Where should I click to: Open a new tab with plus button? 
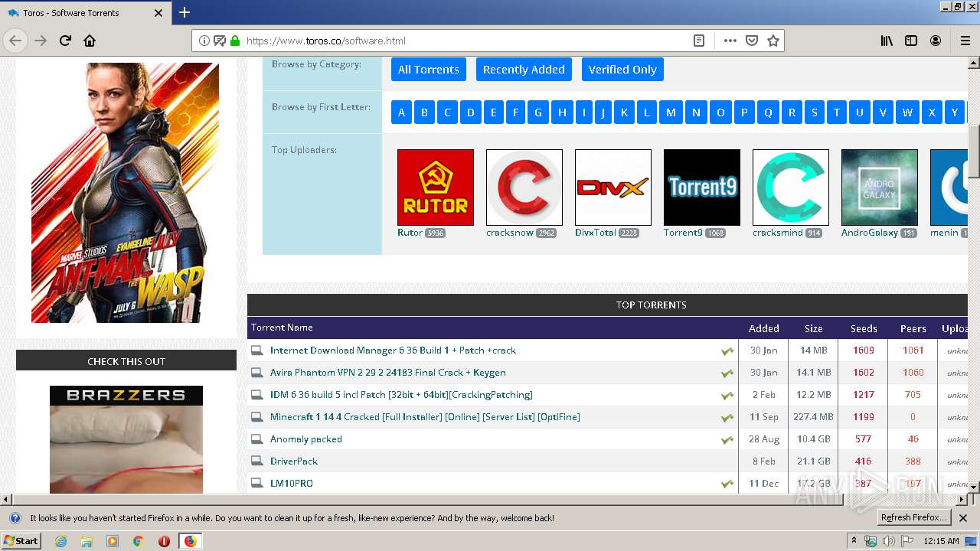[x=184, y=12]
